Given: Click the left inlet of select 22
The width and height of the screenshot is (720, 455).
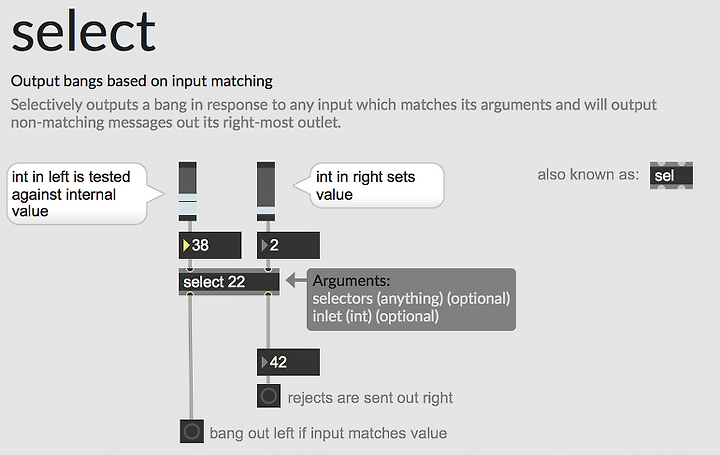Looking at the screenshot, I should (190, 270).
